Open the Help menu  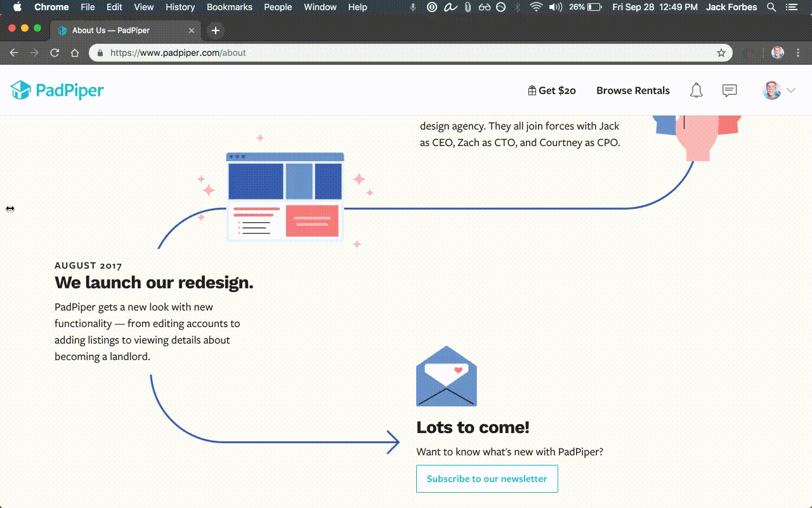pyautogui.click(x=358, y=7)
